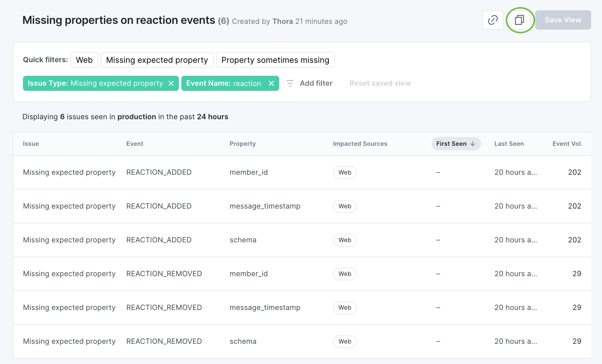Toggle Missing expected property quick filter
The height and width of the screenshot is (364, 602).
click(x=157, y=60)
